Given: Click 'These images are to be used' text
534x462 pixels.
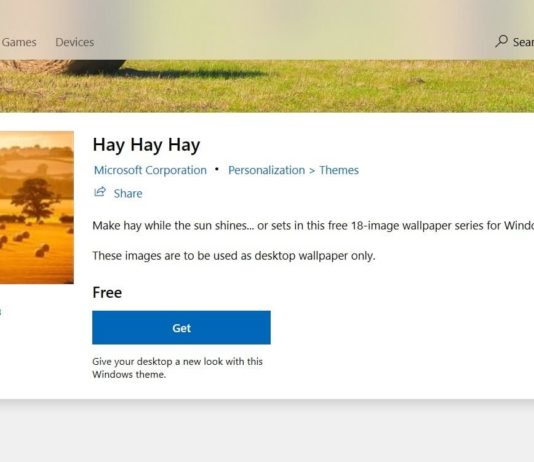Looking at the screenshot, I should pyautogui.click(x=234, y=256).
